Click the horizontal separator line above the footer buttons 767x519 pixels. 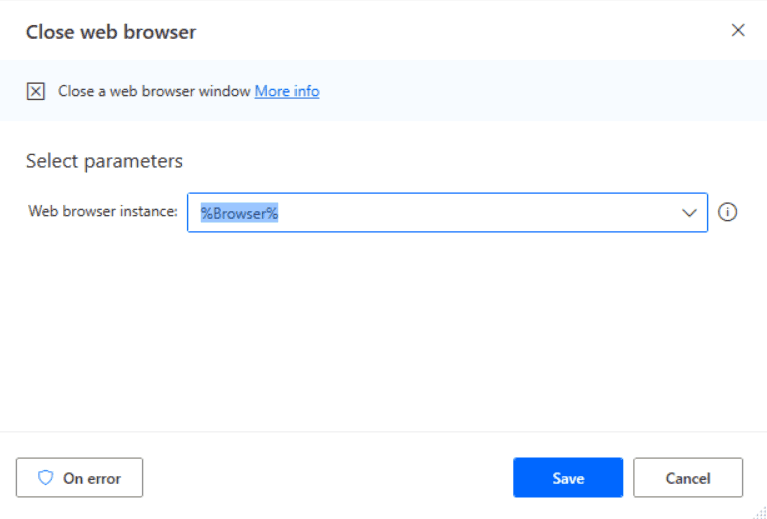(x=384, y=431)
